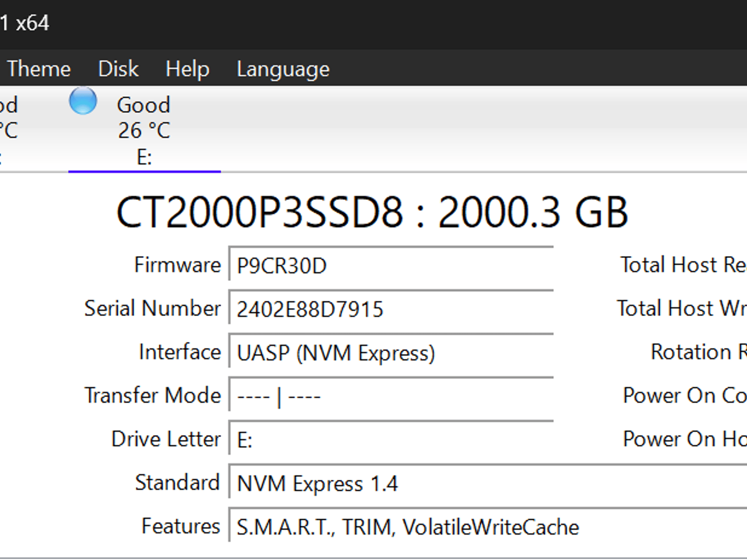The image size is (747, 560).
Task: Click the Standard label
Action: point(178,483)
